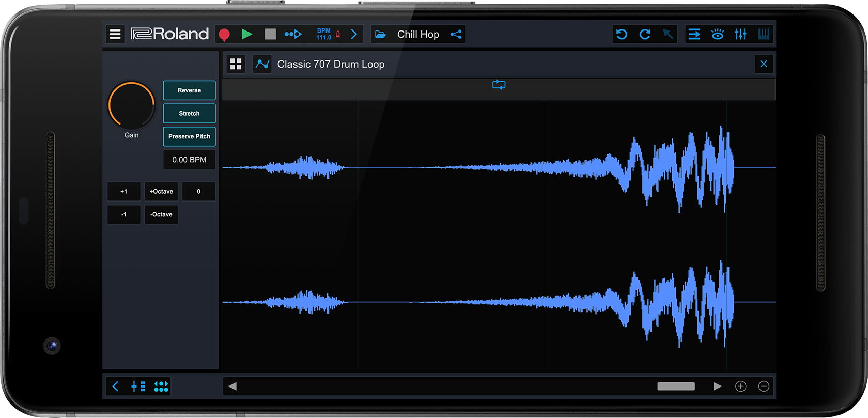Image resolution: width=868 pixels, height=418 pixels.
Task: Click the lower channel waveform
Action: click(x=499, y=303)
